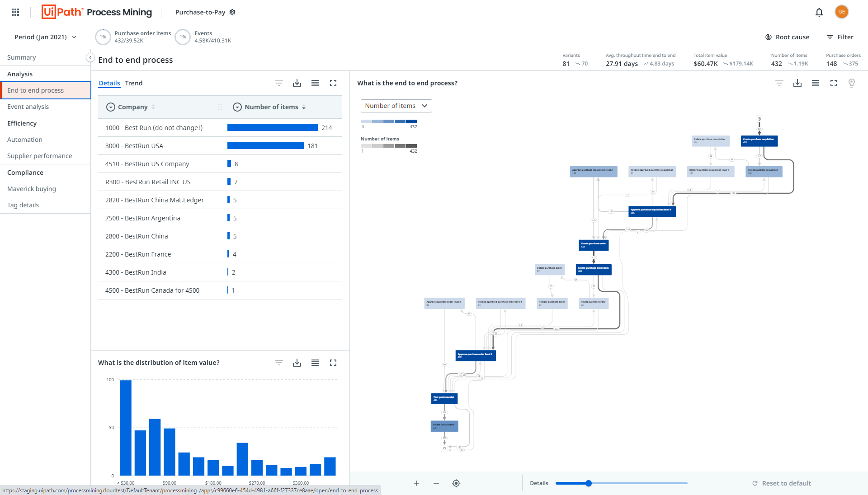Open the Period (Jan 2021) dropdown

(45, 37)
